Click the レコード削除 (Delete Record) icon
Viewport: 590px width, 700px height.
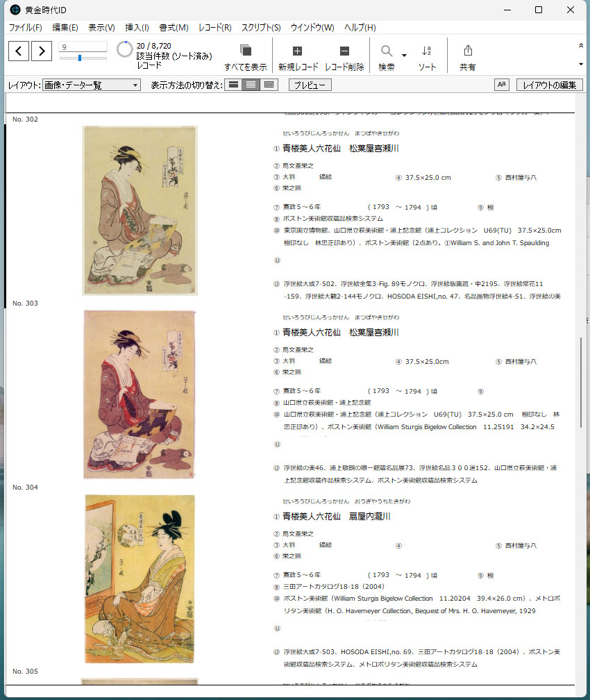(344, 51)
